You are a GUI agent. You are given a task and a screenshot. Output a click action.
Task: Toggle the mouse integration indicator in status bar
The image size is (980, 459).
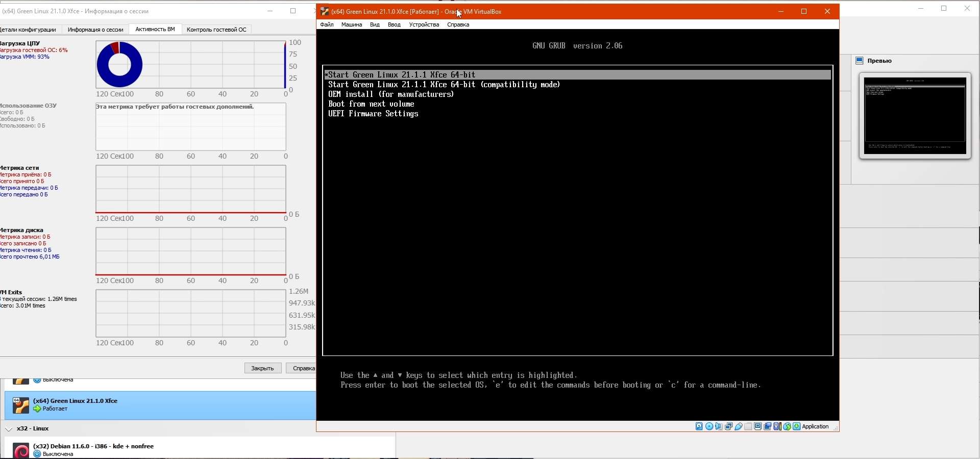pyautogui.click(x=787, y=426)
